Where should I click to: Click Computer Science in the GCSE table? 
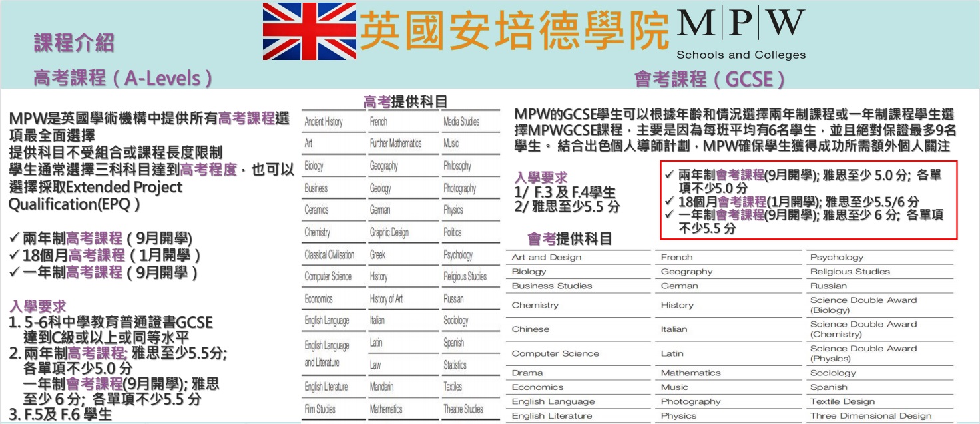click(555, 353)
